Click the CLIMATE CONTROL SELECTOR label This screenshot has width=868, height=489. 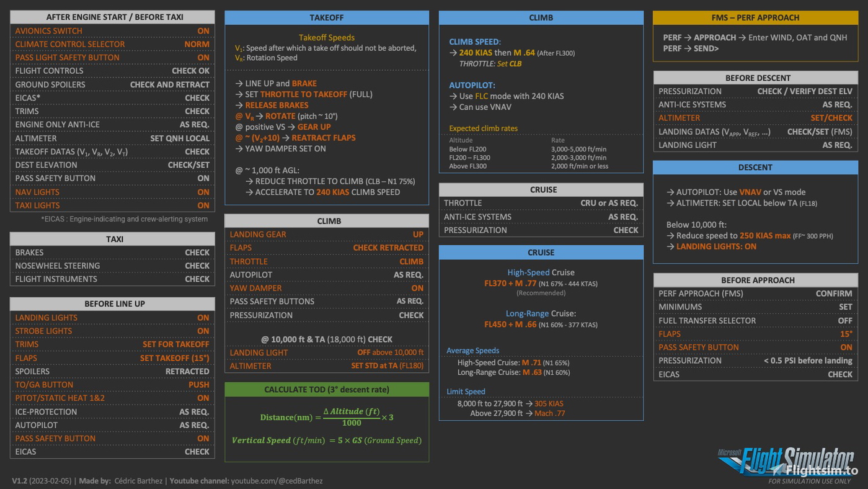70,45
